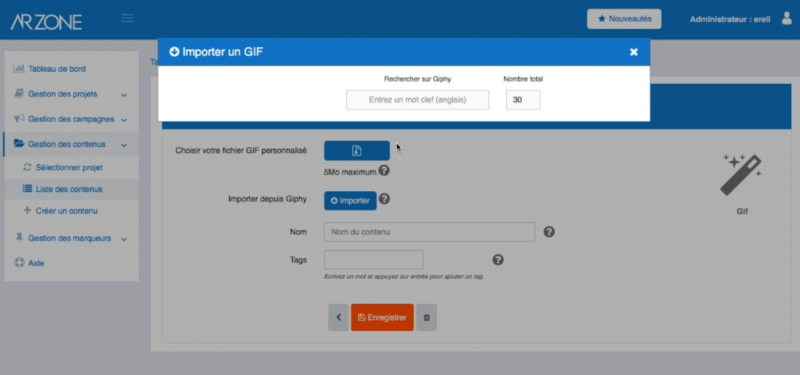
Task: Click help icon beside Importer button
Action: coord(385,199)
